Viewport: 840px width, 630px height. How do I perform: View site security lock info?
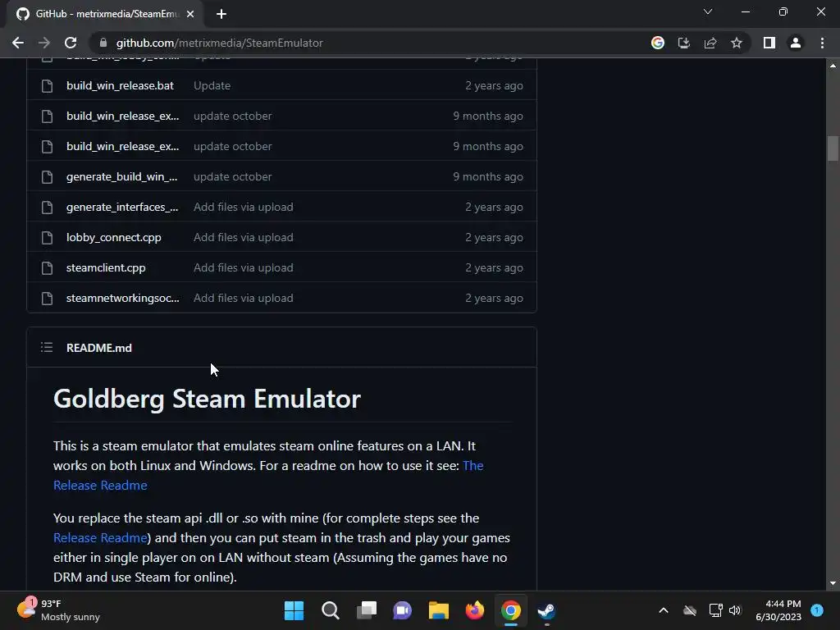103,43
